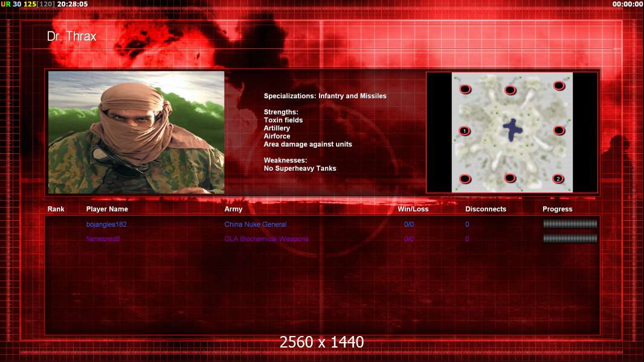Click the Progress column header
The image size is (644, 362).
[x=558, y=209]
